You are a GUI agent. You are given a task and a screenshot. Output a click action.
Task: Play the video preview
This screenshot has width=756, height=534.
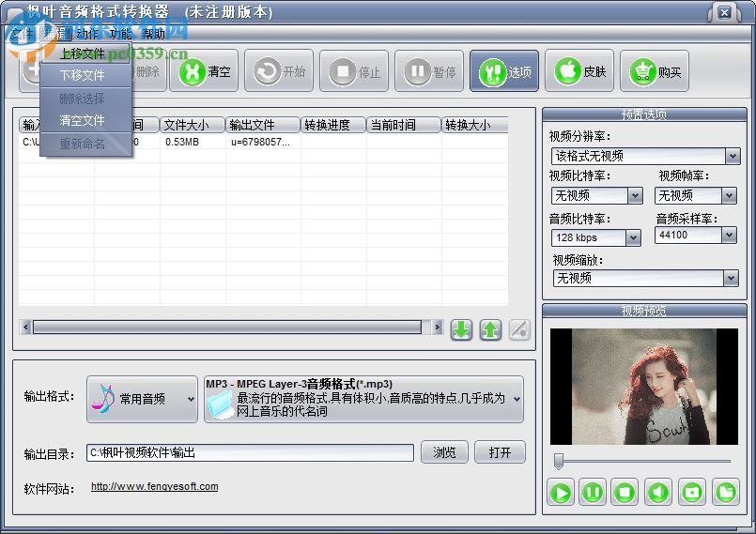coord(561,492)
